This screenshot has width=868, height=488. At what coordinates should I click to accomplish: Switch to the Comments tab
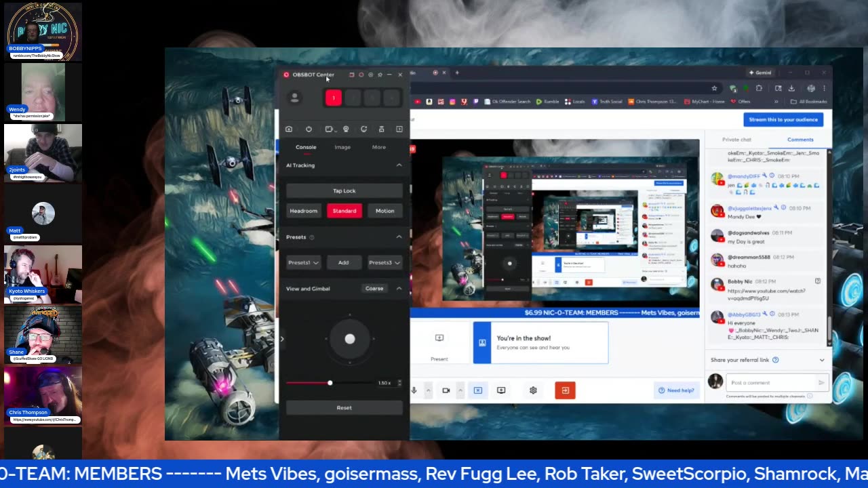coord(800,140)
